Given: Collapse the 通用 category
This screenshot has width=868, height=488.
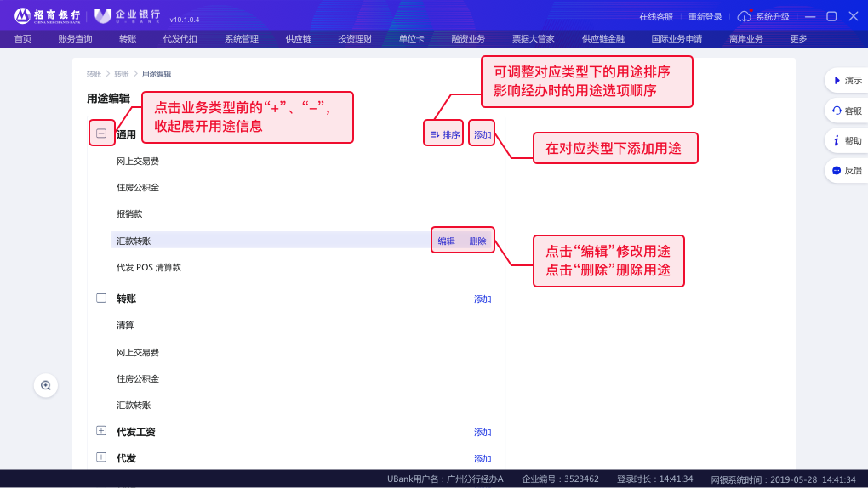Looking at the screenshot, I should tap(101, 133).
